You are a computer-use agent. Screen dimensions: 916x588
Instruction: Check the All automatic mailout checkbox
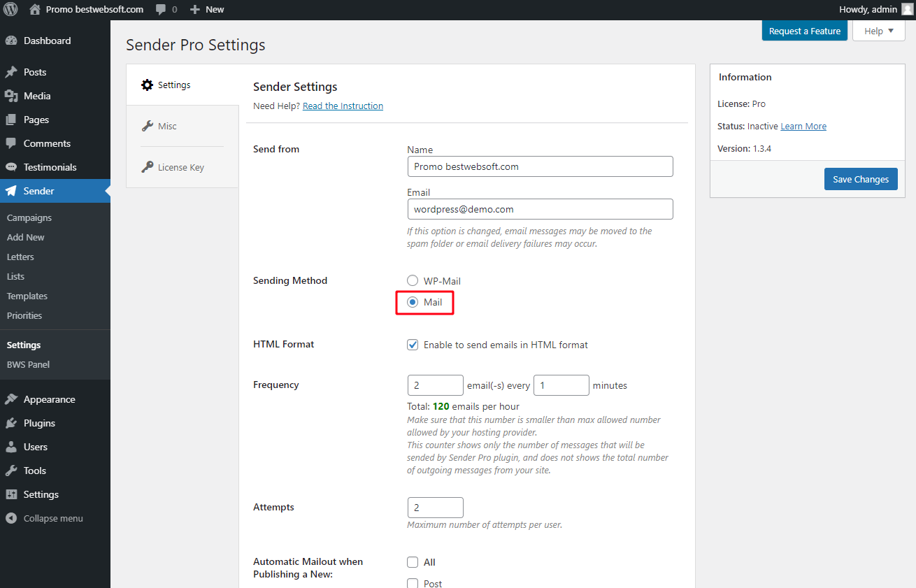click(413, 562)
